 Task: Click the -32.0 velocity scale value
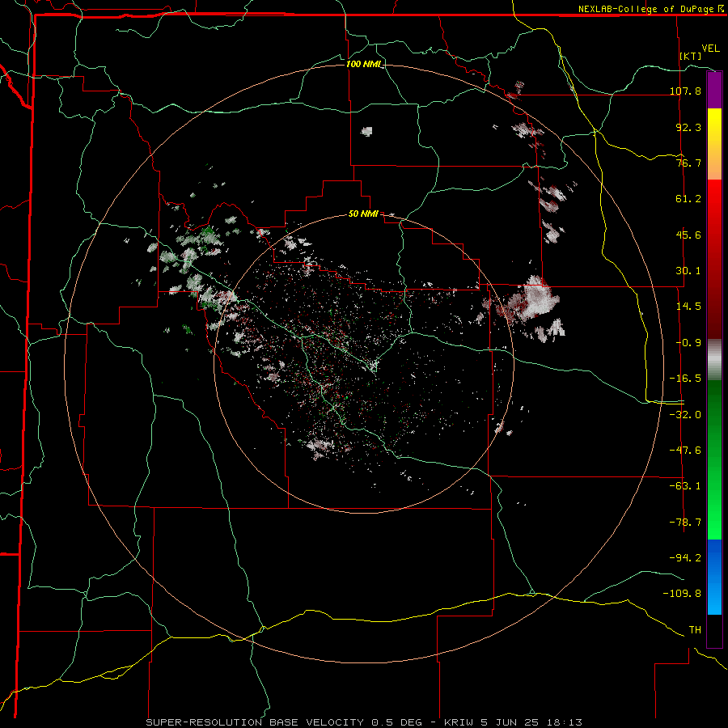point(685,415)
